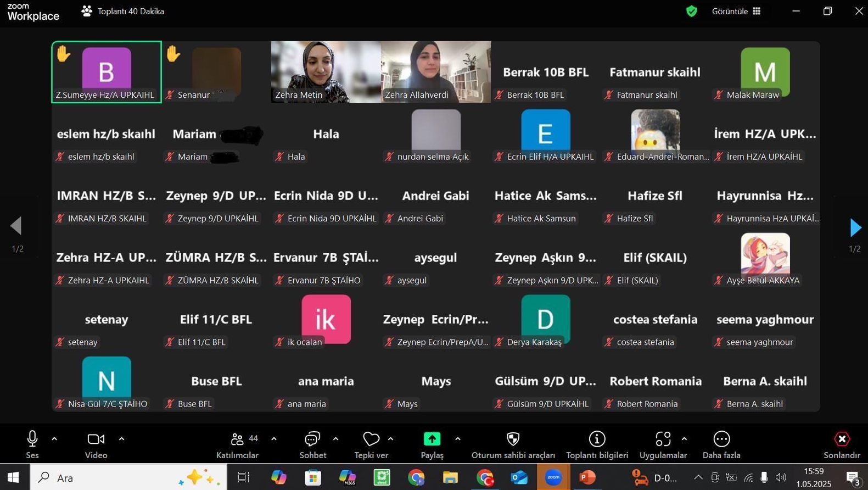Open the Katılımcılar participants panel
The height and width of the screenshot is (490, 868).
pos(237,445)
